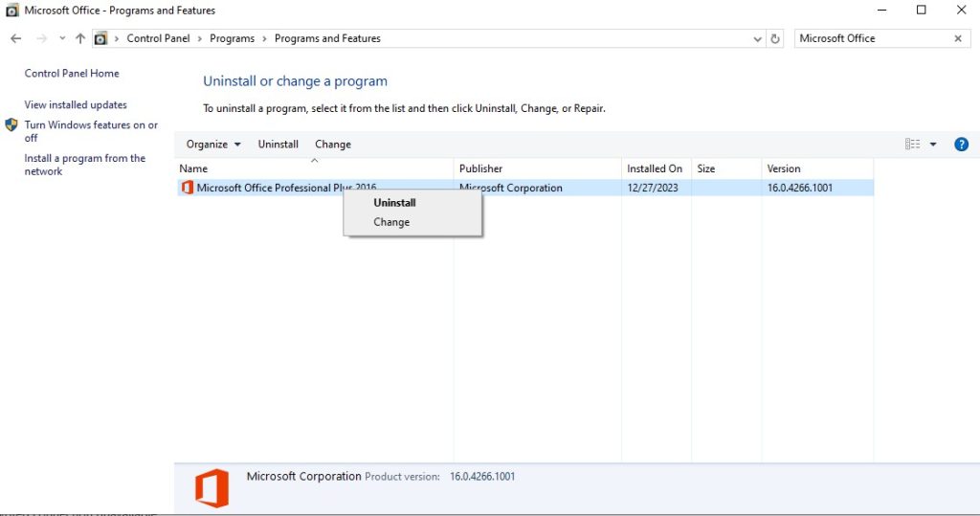Open Control Panel Home link
The image size is (980, 516).
pos(72,73)
